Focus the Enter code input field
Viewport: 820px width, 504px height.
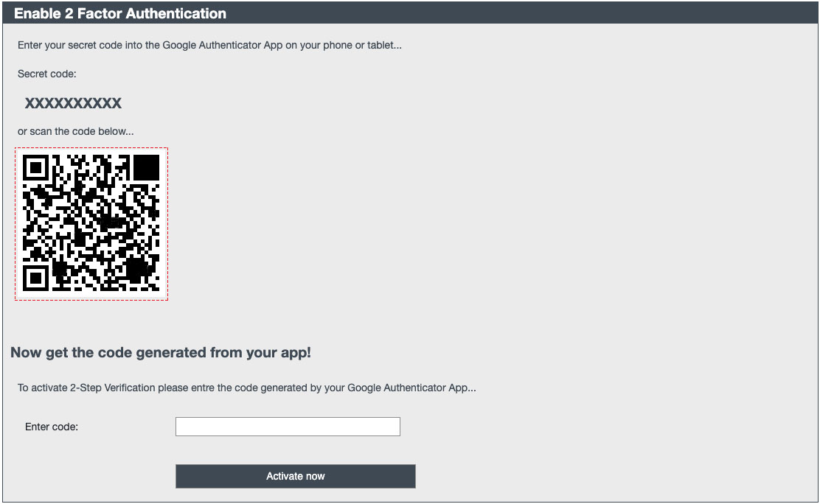[x=288, y=427]
